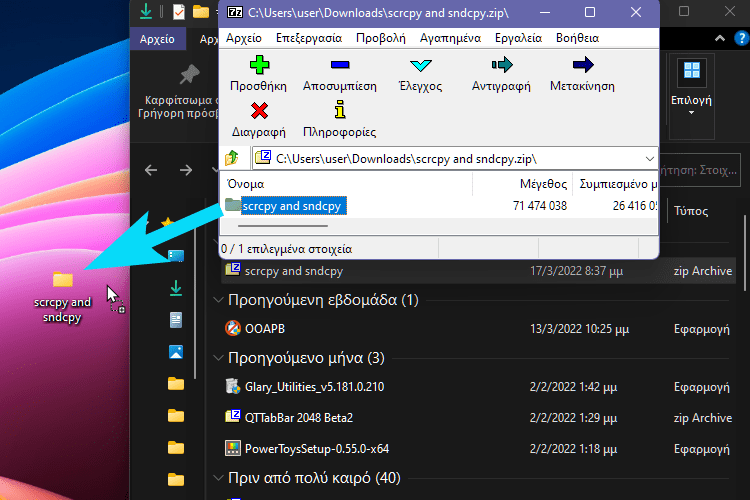Viewport: 750px width, 500px height.
Task: Click the Explorer back arrow
Action: pyautogui.click(x=151, y=170)
